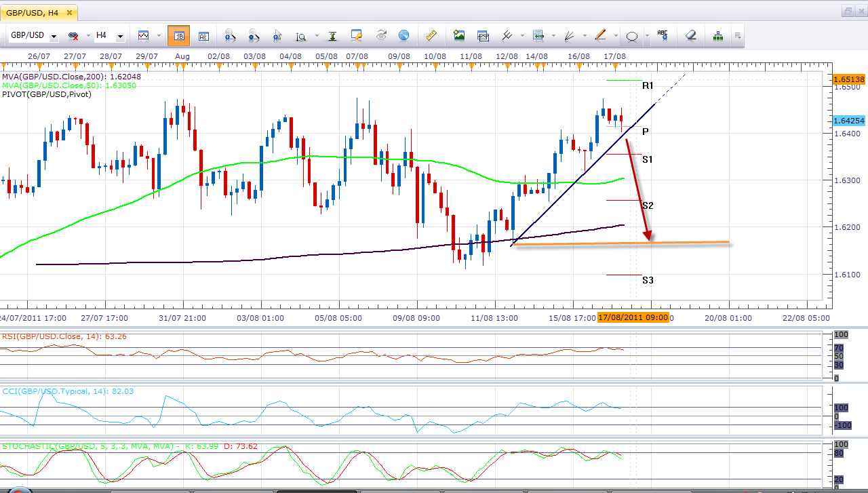Expand chart type dropdown arrow
The width and height of the screenshot is (868, 493).
pos(159,36)
